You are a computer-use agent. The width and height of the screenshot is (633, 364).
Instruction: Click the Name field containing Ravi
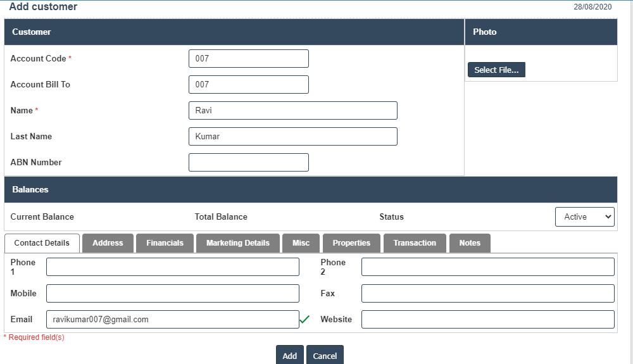click(x=292, y=110)
